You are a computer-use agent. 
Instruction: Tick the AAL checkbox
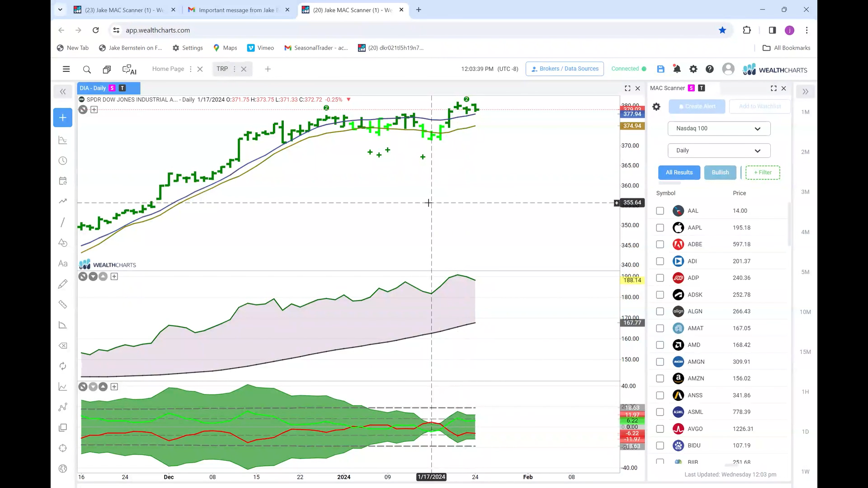(x=660, y=211)
